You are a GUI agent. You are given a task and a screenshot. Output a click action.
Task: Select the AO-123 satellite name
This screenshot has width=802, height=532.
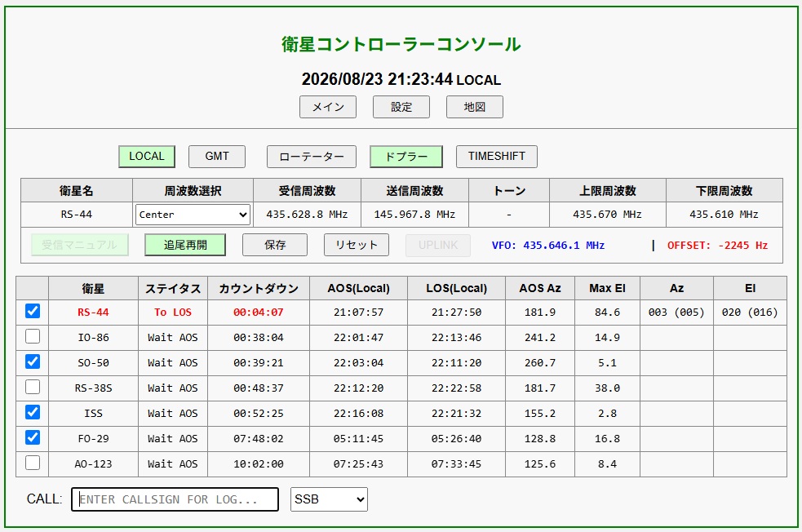point(93,464)
